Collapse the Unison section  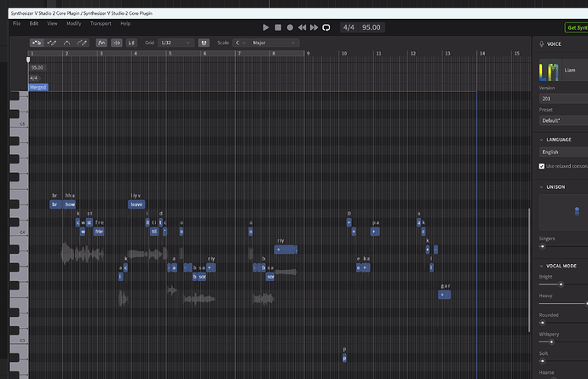coord(541,187)
